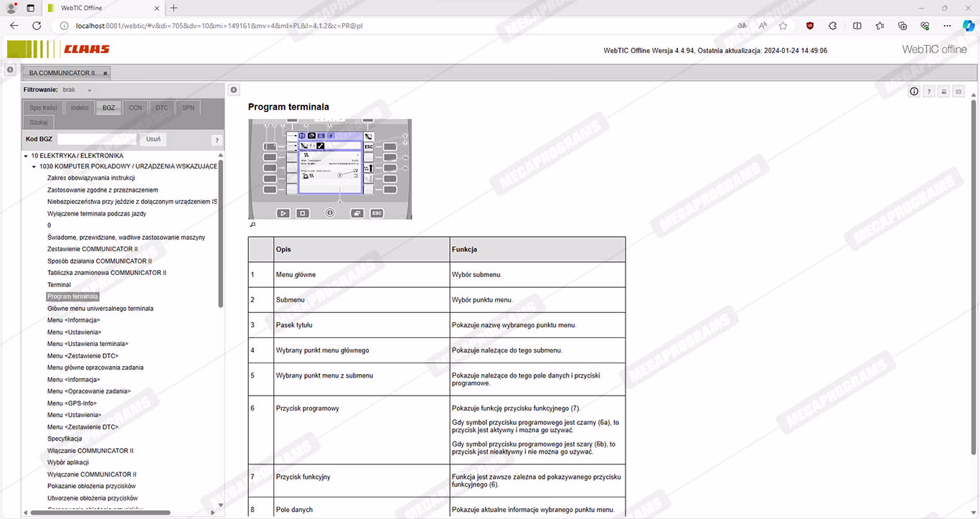Viewport: 980px width, 519px height.
Task: Click the send by email icon
Action: coord(958,91)
